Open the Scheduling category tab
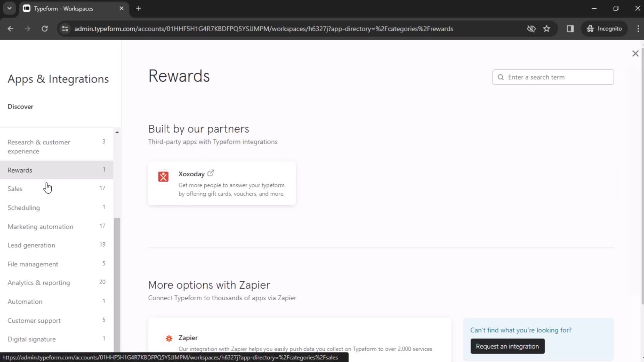This screenshot has height=362, width=644. (23, 208)
